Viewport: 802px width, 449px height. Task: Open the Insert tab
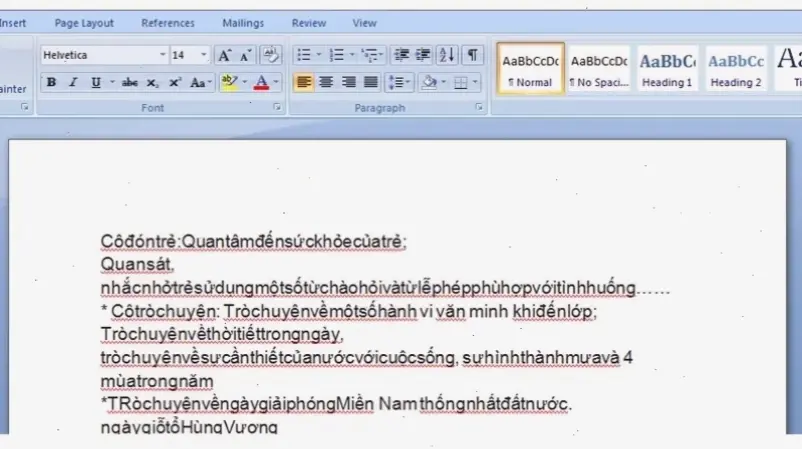click(13, 23)
